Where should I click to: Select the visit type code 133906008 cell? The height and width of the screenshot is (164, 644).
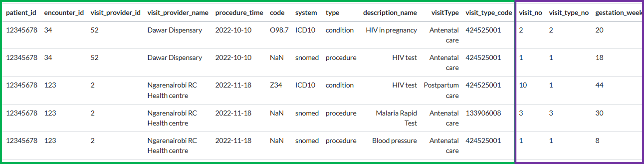(483, 113)
